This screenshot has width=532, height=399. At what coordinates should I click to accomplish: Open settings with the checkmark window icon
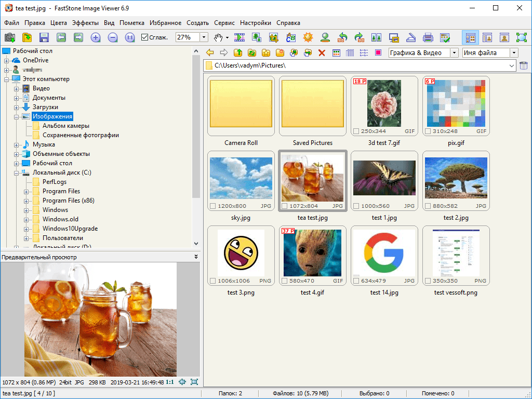tap(445, 37)
